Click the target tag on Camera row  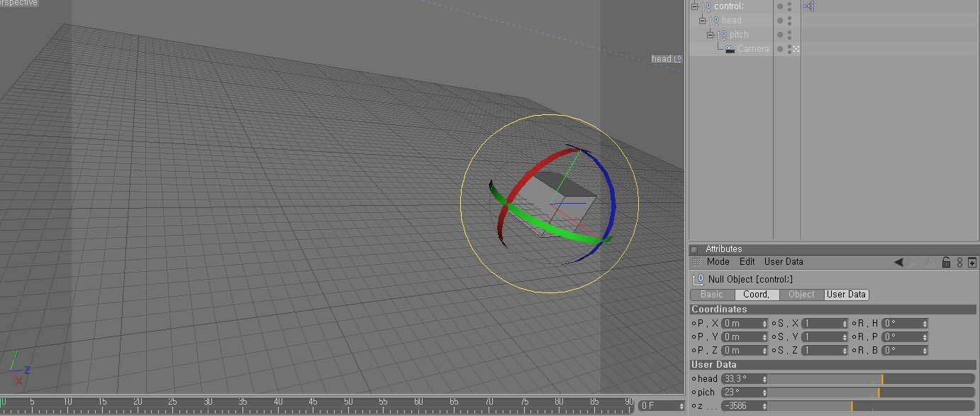tap(796, 49)
